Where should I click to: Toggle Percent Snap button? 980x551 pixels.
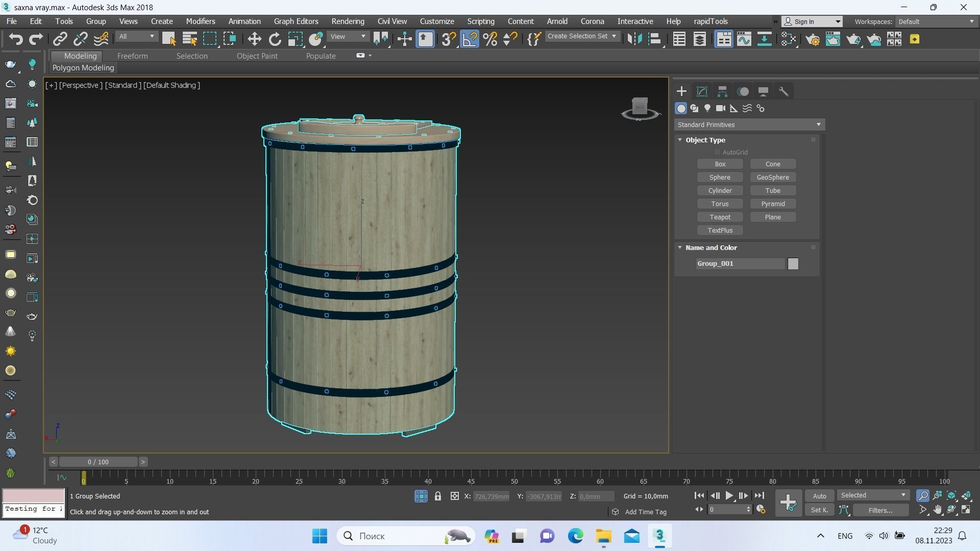click(x=491, y=39)
